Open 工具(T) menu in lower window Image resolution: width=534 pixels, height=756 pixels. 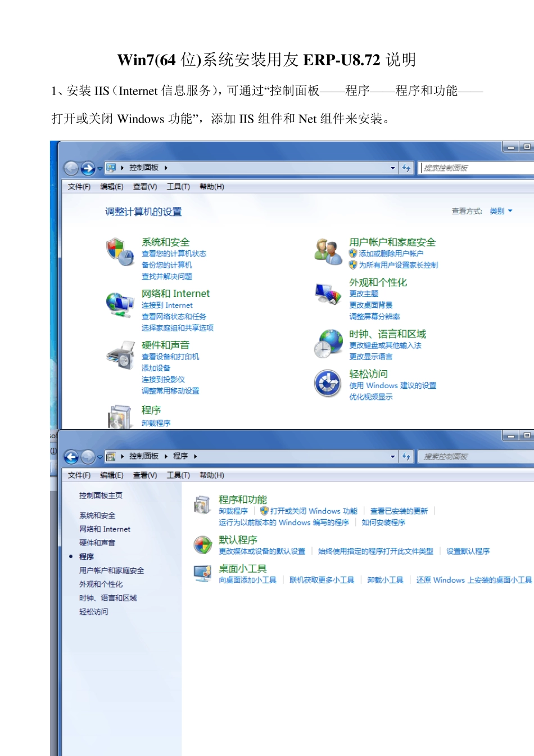pos(178,475)
